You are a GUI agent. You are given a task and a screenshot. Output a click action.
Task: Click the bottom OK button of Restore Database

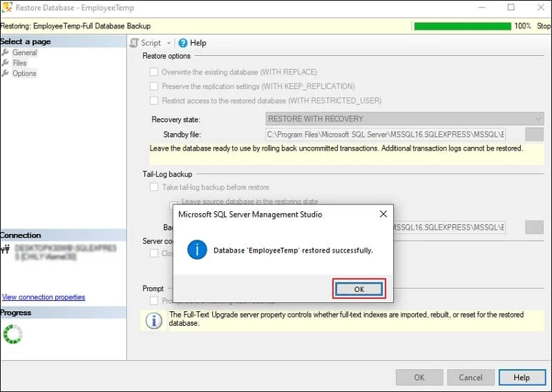[419, 378]
